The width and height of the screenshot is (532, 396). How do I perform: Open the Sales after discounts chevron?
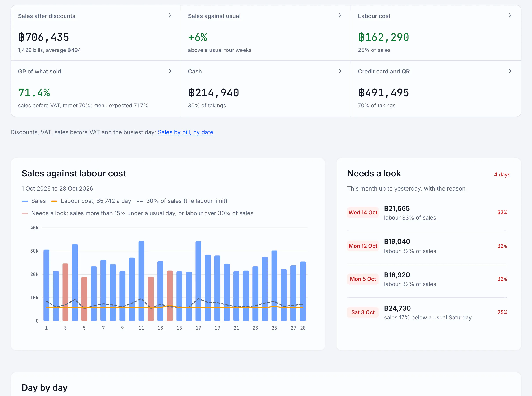click(170, 16)
